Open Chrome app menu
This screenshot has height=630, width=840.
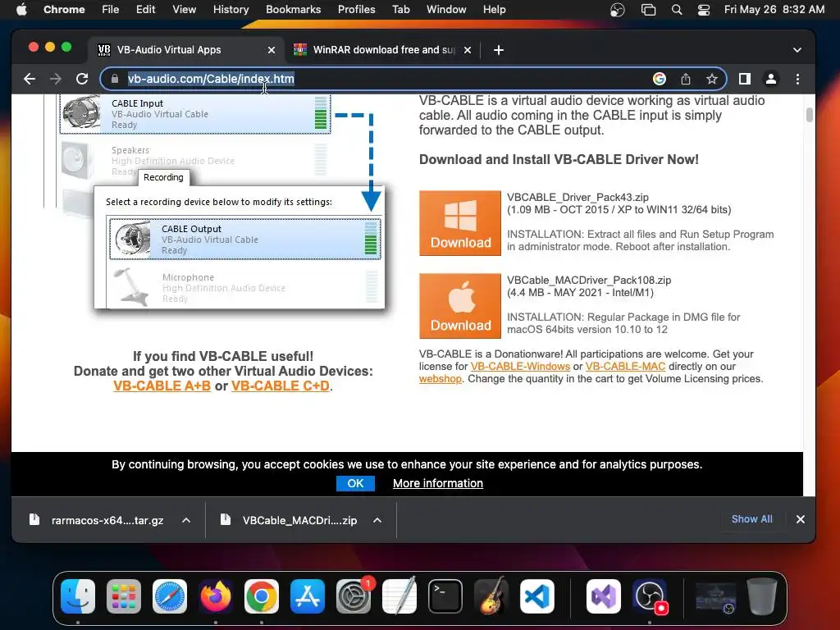click(x=64, y=10)
